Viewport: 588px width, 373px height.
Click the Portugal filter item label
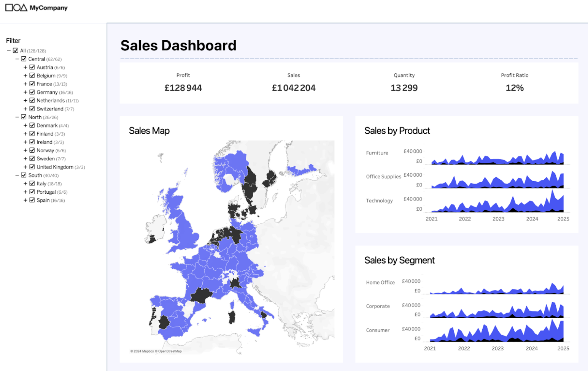(x=46, y=192)
